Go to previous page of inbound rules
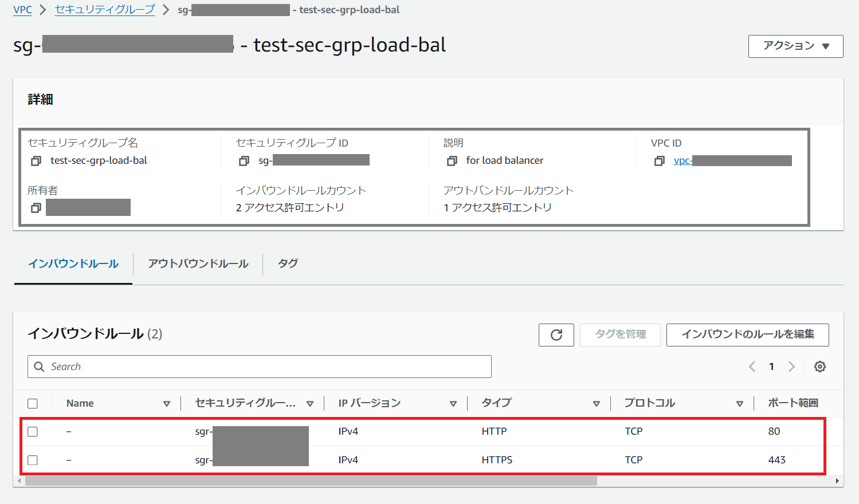Screen dimensions: 859x504 [x=752, y=367]
